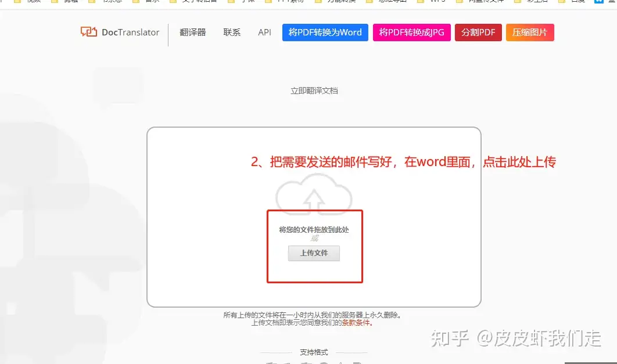Image resolution: width=617 pixels, height=364 pixels.
Task: Open the 条款条件 terms link
Action: (355, 323)
